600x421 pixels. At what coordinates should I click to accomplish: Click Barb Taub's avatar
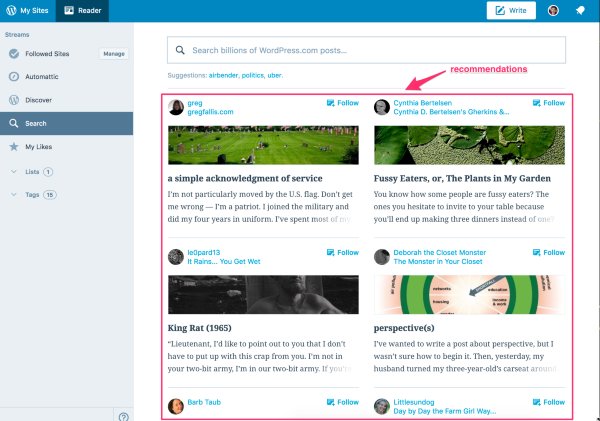(176, 406)
